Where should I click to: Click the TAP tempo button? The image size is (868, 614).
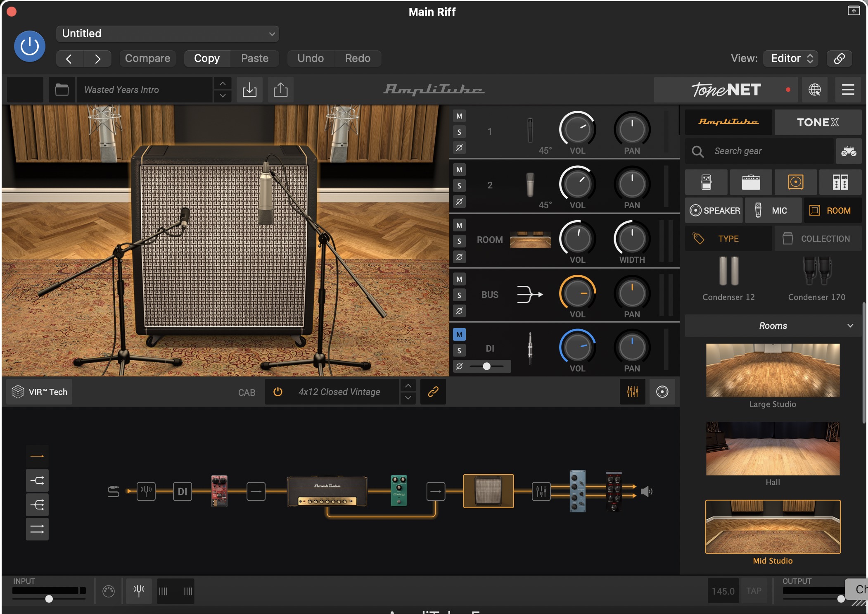[x=754, y=591]
